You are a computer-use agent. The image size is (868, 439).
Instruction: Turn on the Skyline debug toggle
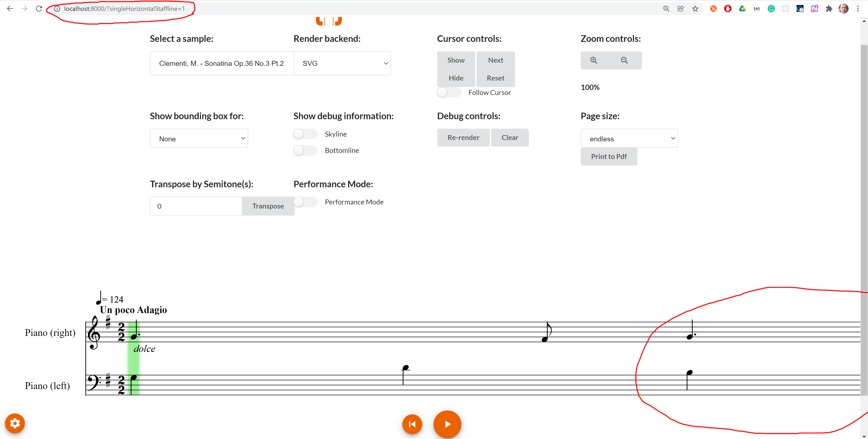pyautogui.click(x=305, y=133)
